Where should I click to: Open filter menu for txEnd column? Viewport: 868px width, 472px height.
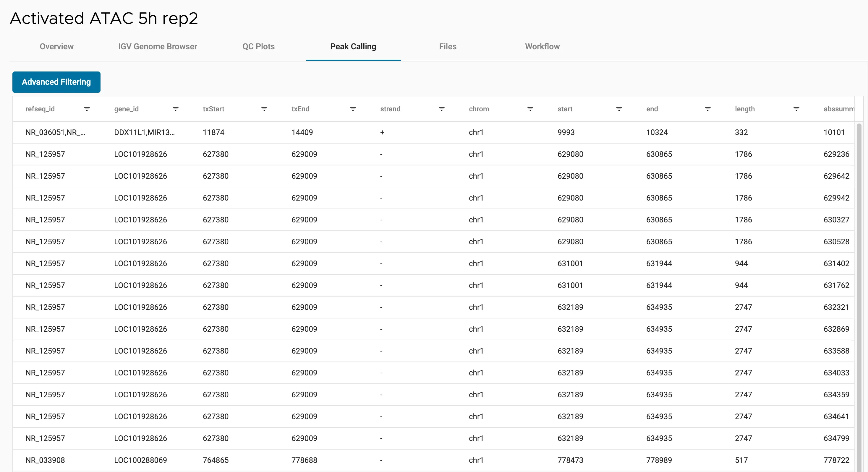pos(353,109)
